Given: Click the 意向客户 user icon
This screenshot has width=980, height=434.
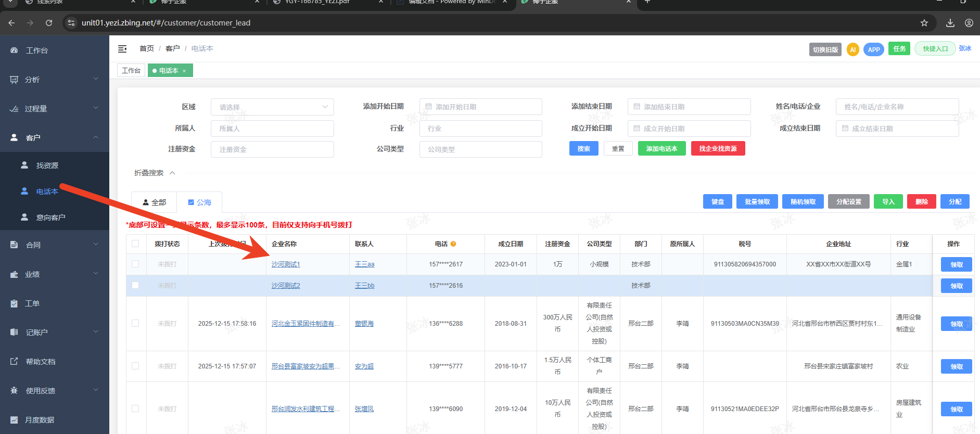Looking at the screenshot, I should coord(24,217).
